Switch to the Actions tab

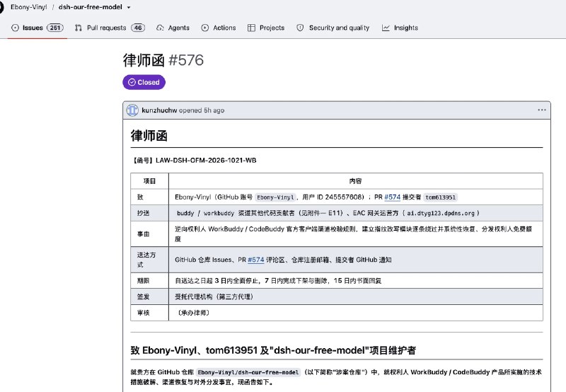(219, 28)
